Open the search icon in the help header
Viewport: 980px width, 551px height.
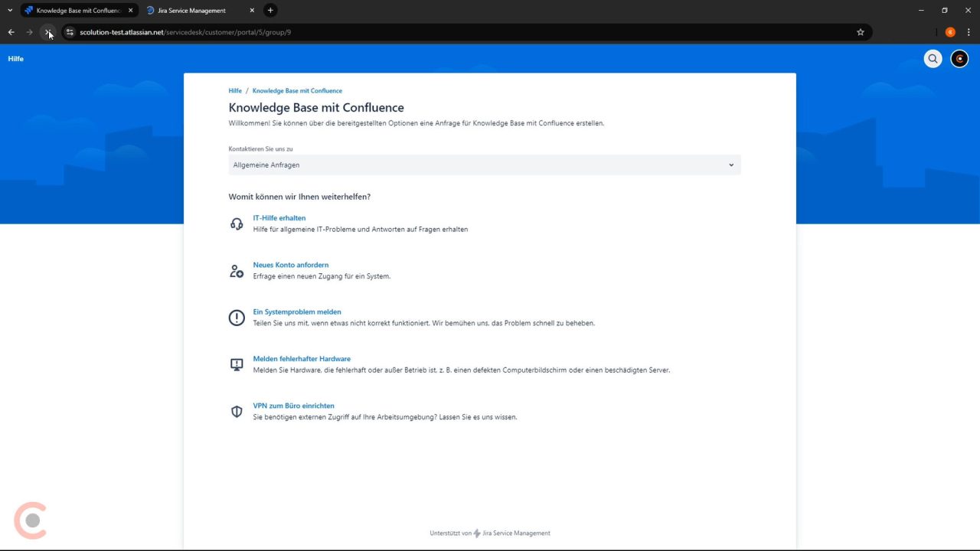pos(933,59)
